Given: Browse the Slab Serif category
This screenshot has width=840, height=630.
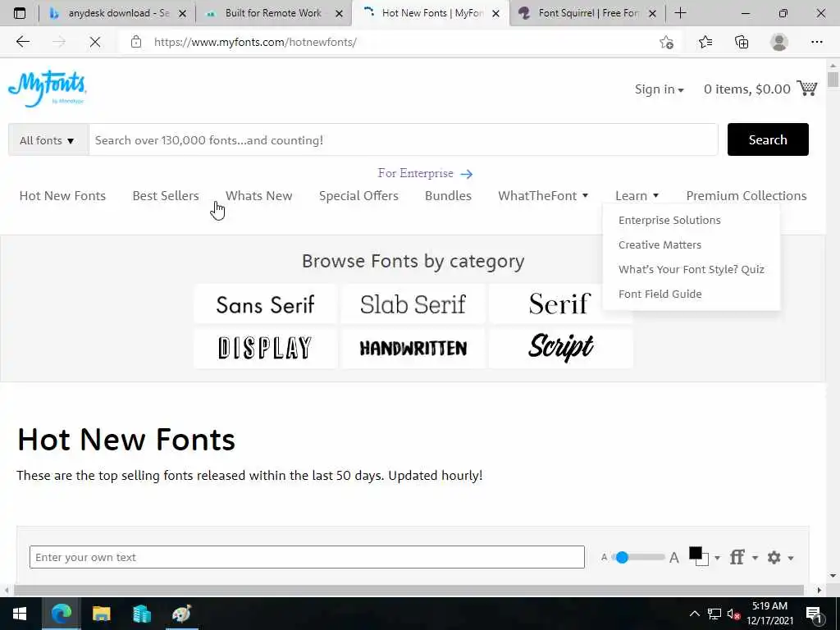Looking at the screenshot, I should click(413, 304).
